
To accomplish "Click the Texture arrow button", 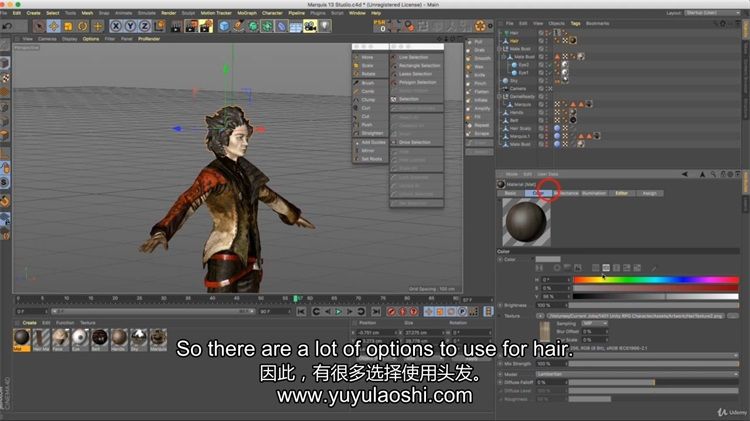I will click(x=540, y=316).
